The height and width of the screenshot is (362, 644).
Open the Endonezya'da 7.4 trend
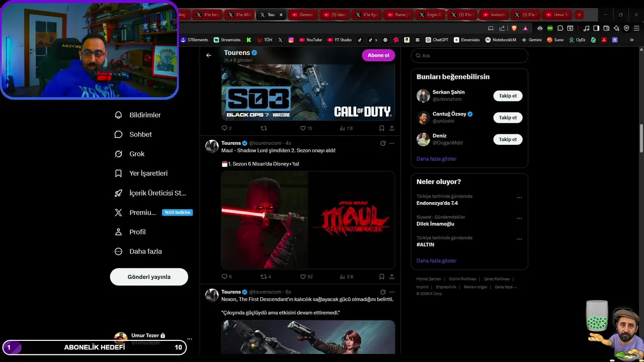point(437,203)
